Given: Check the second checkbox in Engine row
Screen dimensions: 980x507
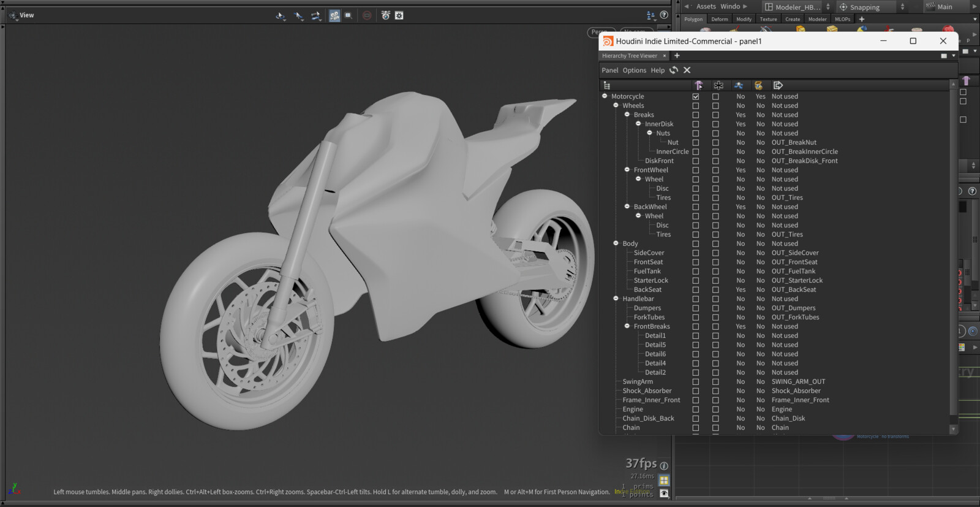Looking at the screenshot, I should tap(715, 410).
